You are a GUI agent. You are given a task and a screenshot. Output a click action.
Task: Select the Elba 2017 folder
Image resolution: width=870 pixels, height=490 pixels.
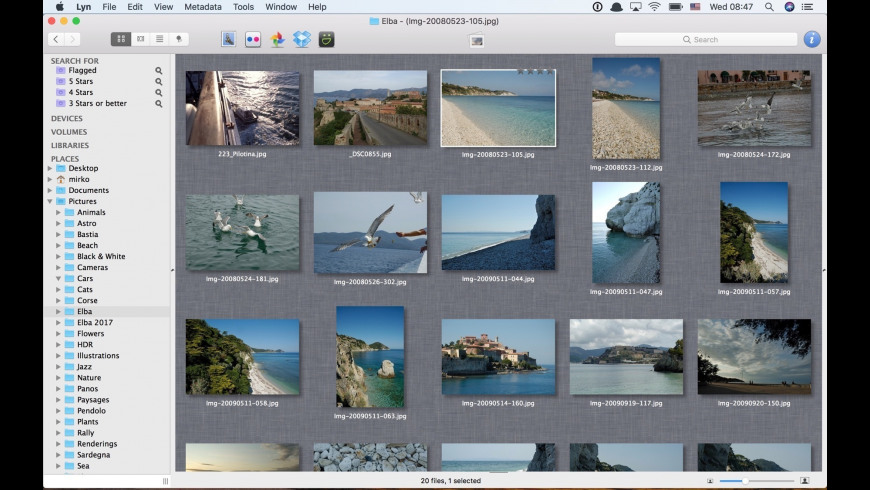click(x=94, y=323)
